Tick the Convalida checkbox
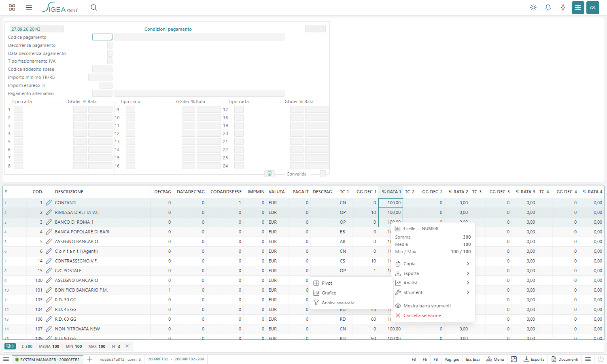Screen dimensions: 607x364 [x=323, y=174]
